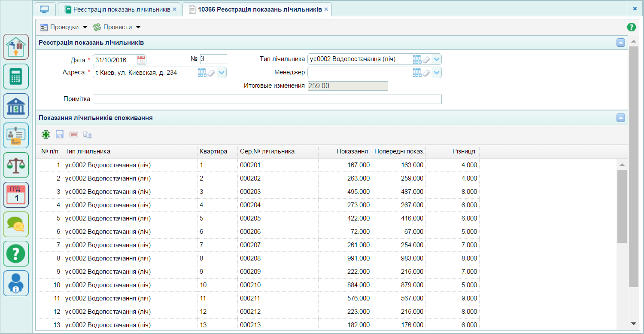Select reading value 884.000
The width and height of the screenshot is (644, 334).
[345, 285]
